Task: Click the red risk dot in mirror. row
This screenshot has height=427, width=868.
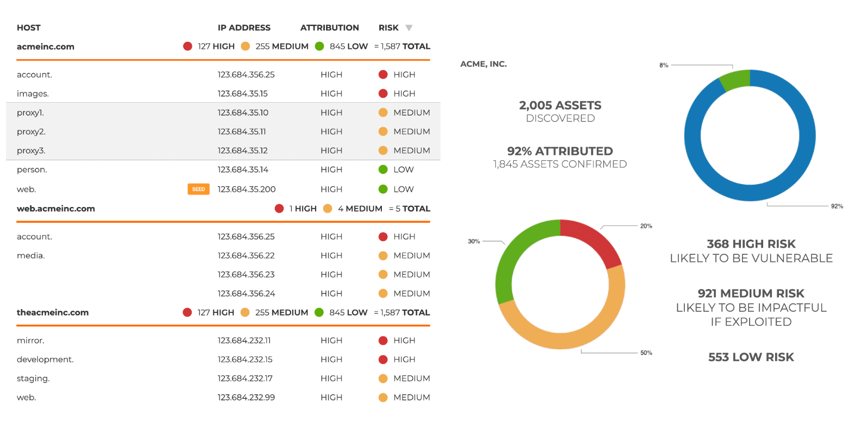Action: (x=383, y=341)
